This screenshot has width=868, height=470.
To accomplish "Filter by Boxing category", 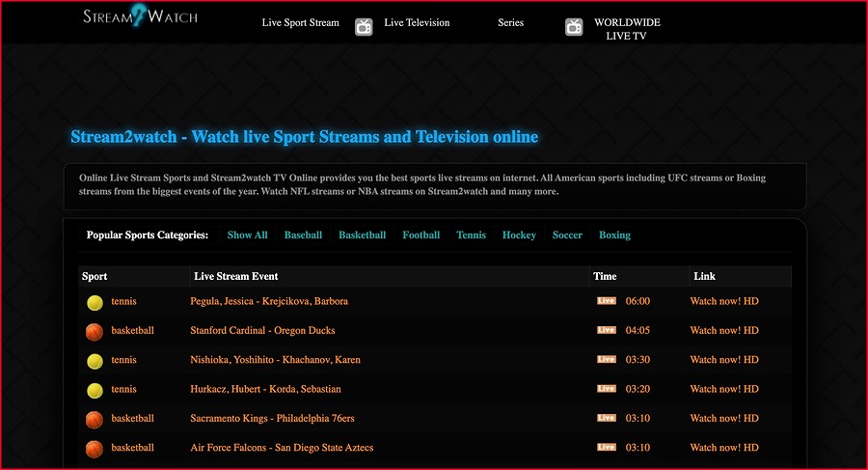I will [614, 235].
